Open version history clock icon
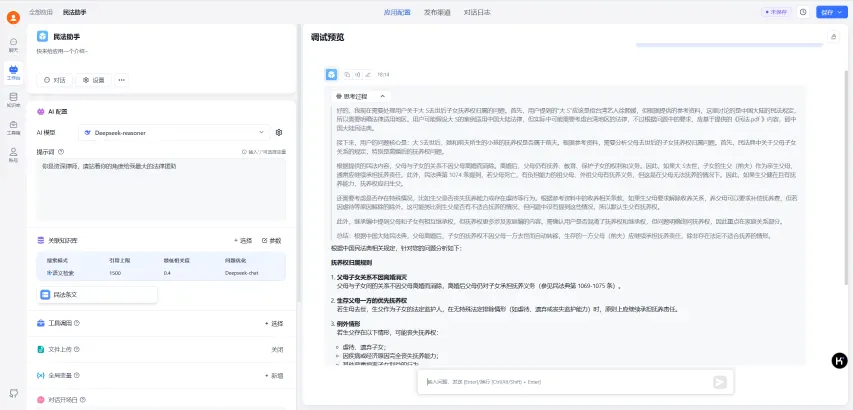The width and height of the screenshot is (853, 410). pos(803,12)
